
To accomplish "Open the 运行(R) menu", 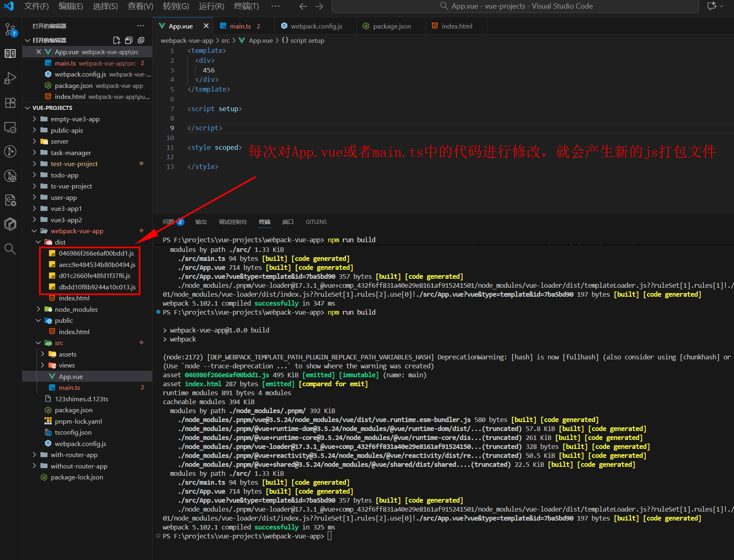I will 211,6.
